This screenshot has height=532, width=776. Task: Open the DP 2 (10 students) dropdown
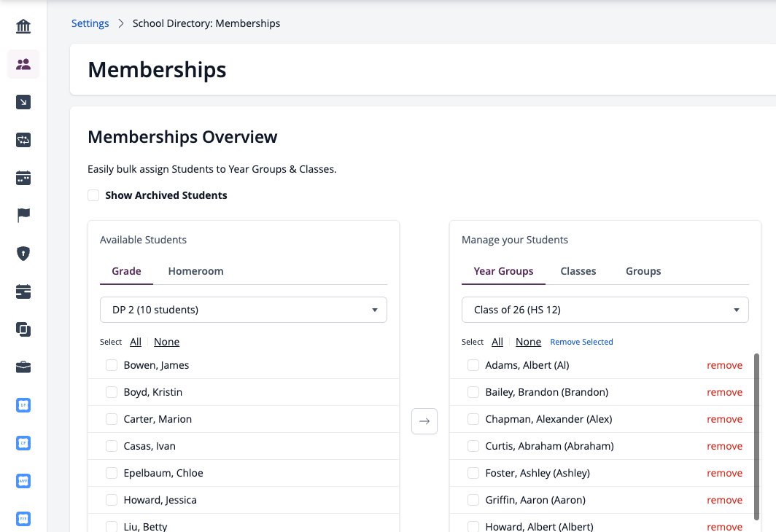pyautogui.click(x=244, y=310)
